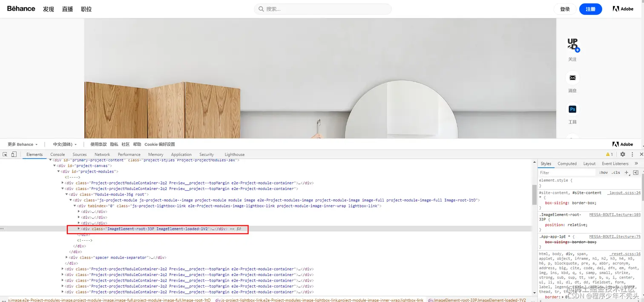This screenshot has height=302, width=644.
Task: Open the Performance tab
Action: (x=129, y=155)
